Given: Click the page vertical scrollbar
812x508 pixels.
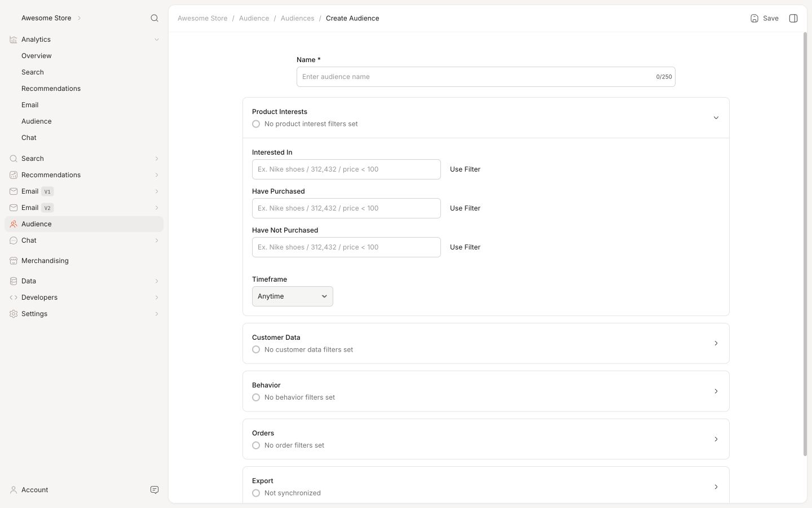Looking at the screenshot, I should coord(805,244).
